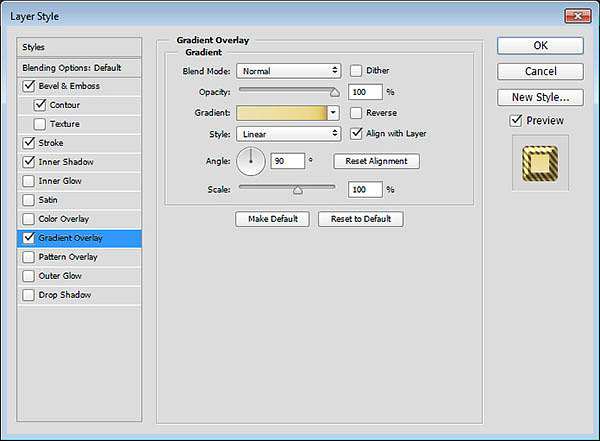Uncheck Align with Layer
This screenshot has height=441, width=600.
coord(356,133)
